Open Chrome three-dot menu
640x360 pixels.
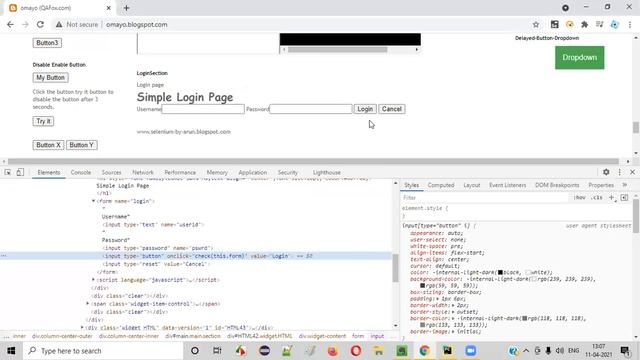tap(630, 24)
